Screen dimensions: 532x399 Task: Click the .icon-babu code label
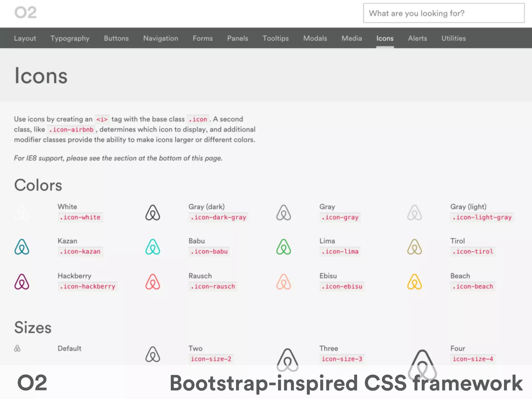point(209,251)
